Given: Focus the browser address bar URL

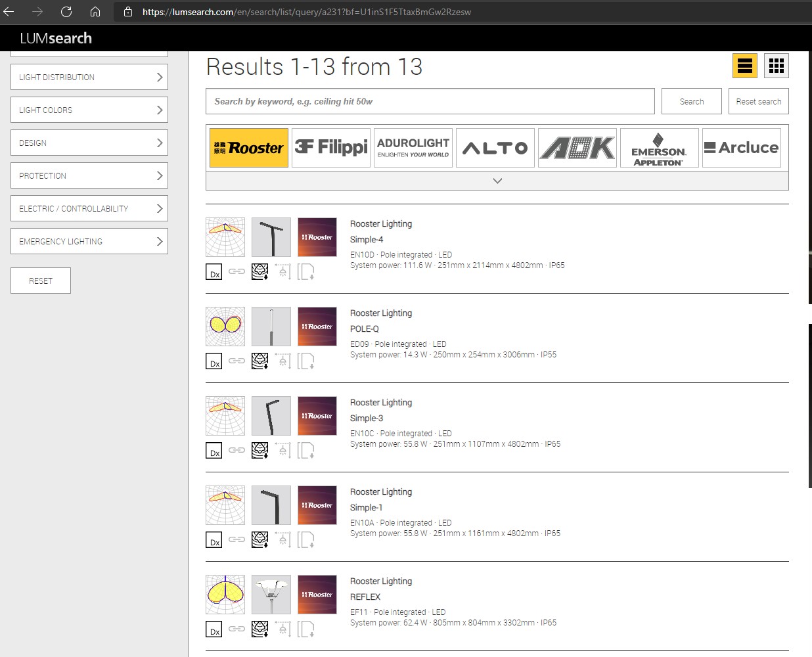Looking at the screenshot, I should click(x=307, y=12).
